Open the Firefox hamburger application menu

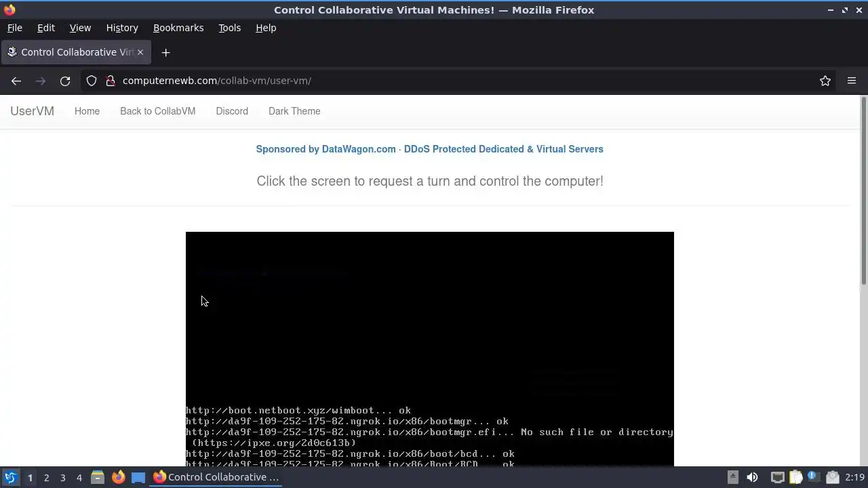(852, 81)
